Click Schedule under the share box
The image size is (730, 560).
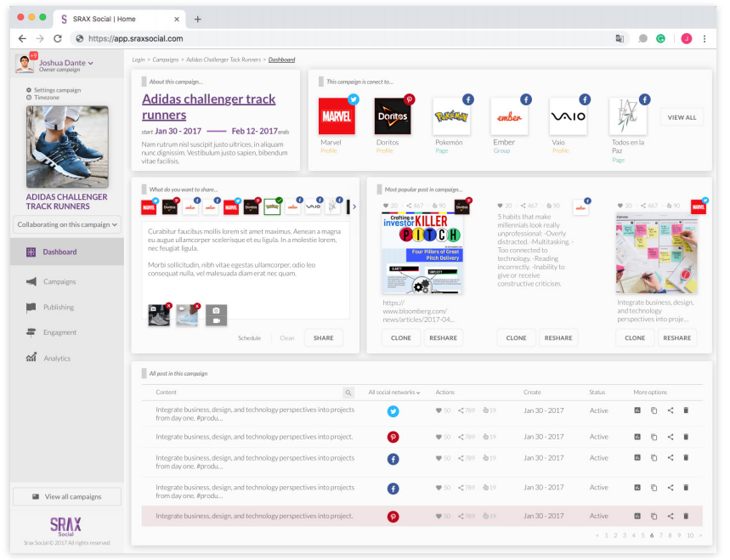(x=250, y=338)
